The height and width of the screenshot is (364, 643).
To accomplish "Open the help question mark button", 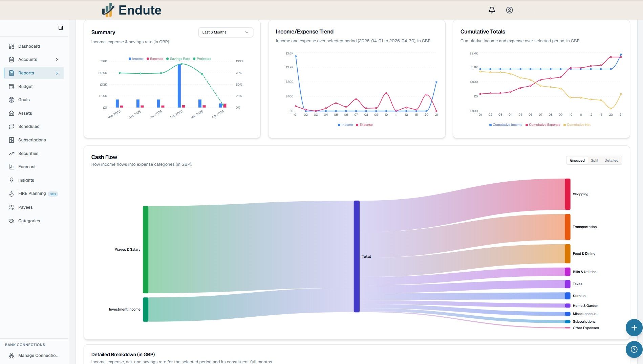I will click(x=634, y=349).
